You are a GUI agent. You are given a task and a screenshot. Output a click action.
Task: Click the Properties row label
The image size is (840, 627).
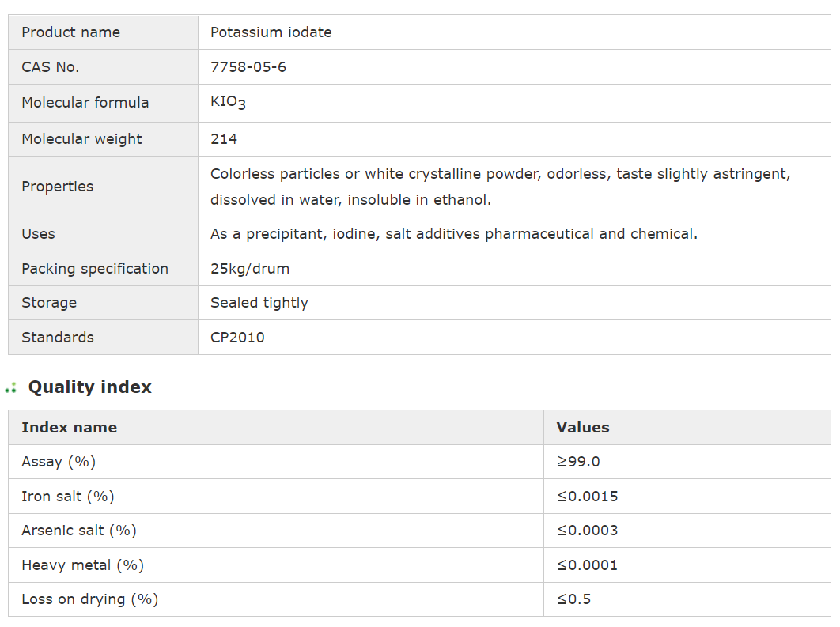coord(57,187)
